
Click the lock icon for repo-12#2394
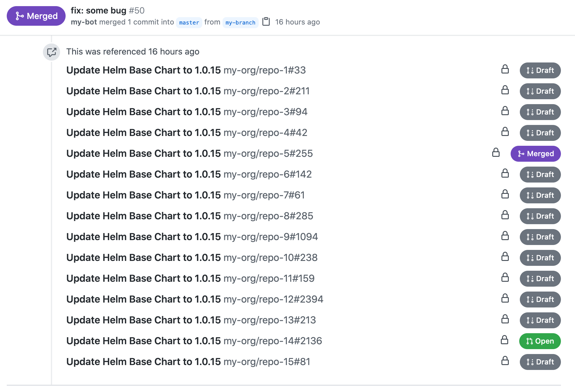(505, 299)
